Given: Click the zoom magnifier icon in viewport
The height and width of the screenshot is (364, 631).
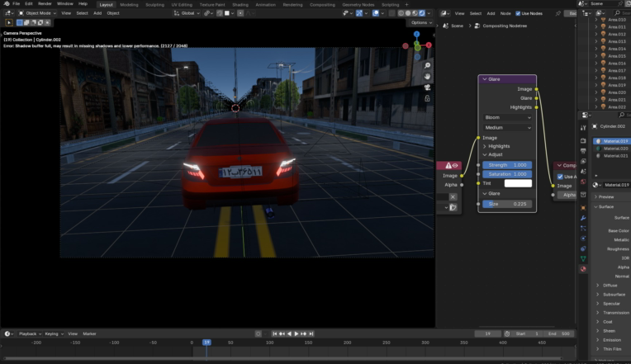Looking at the screenshot, I should tap(427, 65).
